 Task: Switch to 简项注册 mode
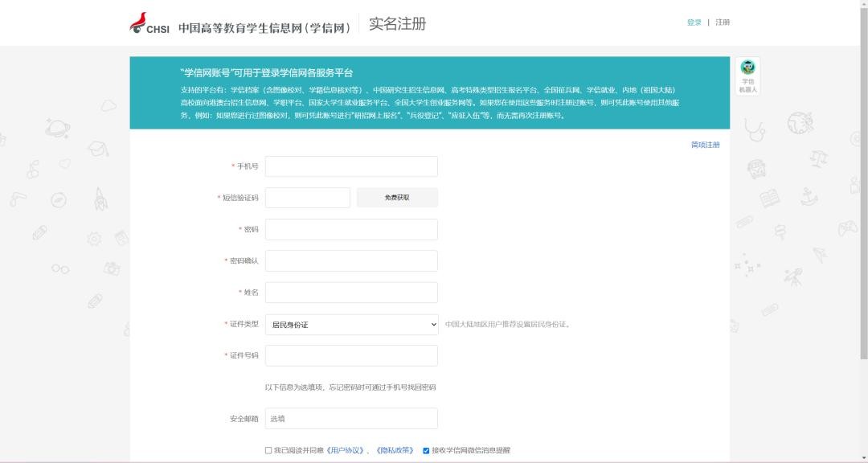click(705, 145)
